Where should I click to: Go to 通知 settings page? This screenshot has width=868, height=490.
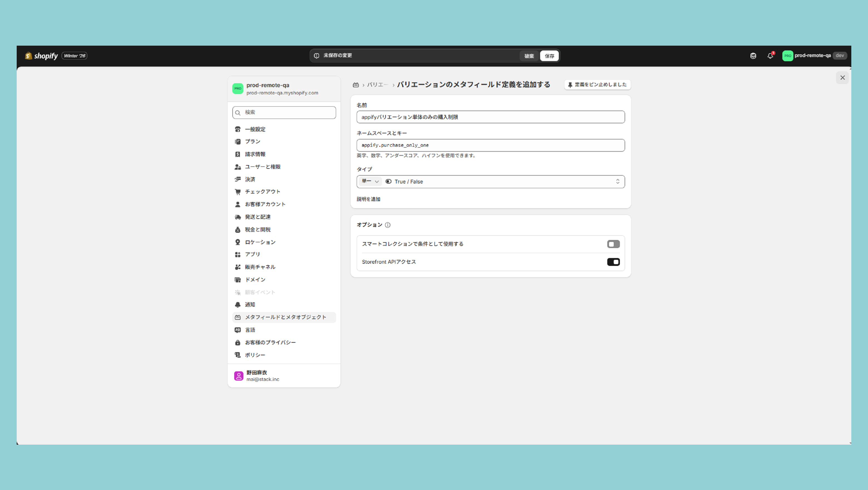point(250,305)
